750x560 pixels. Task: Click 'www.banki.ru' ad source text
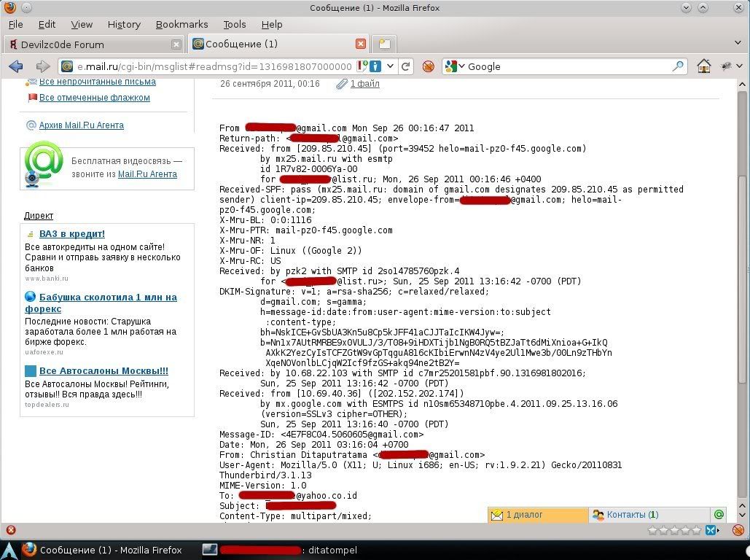(x=47, y=279)
